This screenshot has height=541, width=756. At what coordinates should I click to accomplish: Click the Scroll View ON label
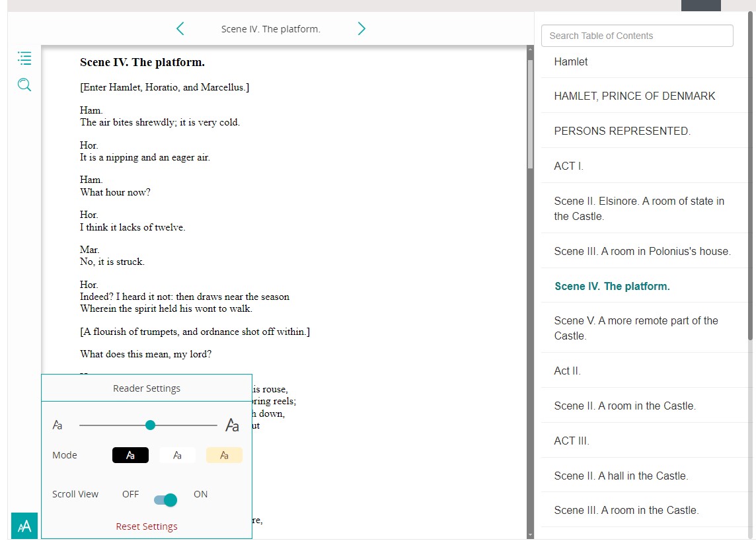click(201, 494)
